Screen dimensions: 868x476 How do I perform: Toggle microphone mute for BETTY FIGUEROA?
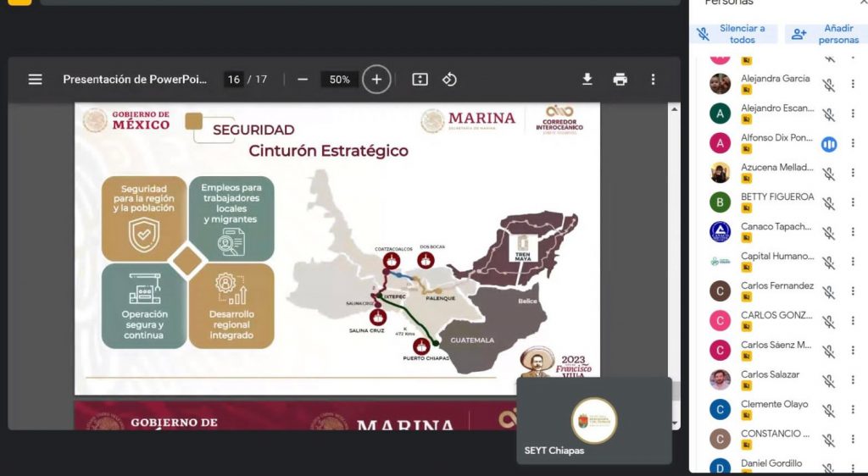(828, 203)
